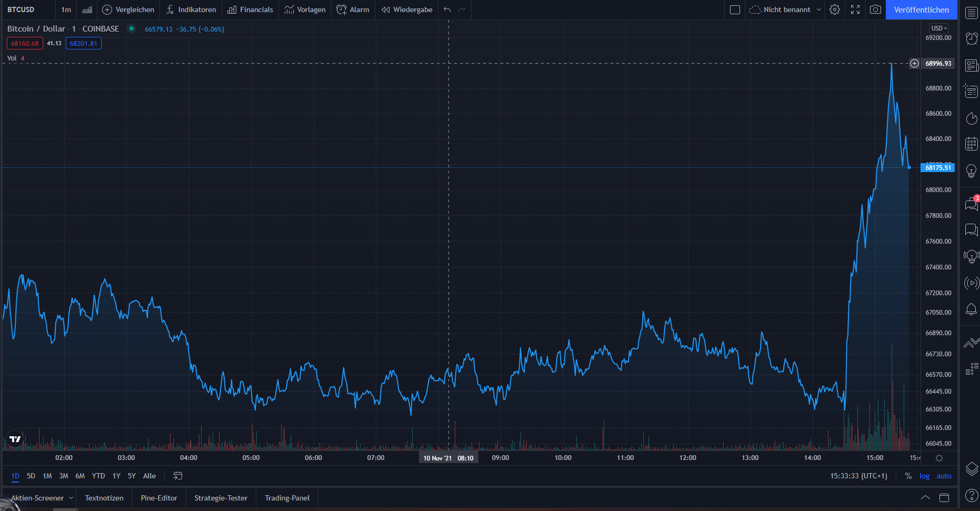This screenshot has height=511, width=980.
Task: Open notifications bell in right sidebar
Action: pyautogui.click(x=971, y=310)
